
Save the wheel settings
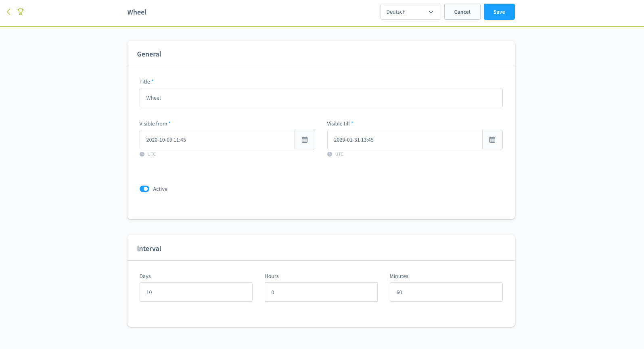pyautogui.click(x=499, y=12)
